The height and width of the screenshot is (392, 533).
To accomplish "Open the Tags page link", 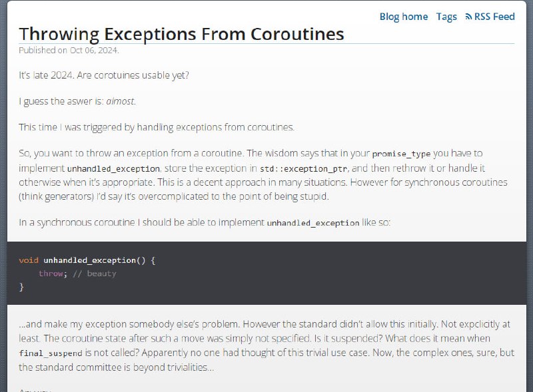I will pos(446,17).
